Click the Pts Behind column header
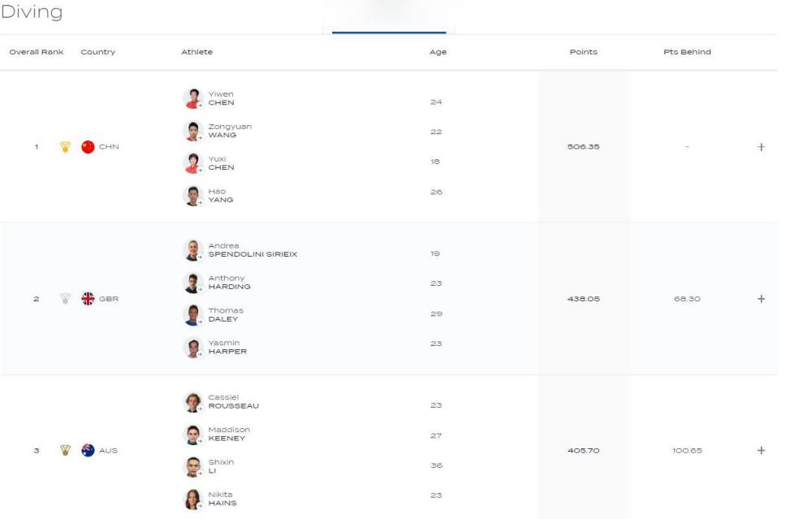This screenshot has width=812, height=519. [687, 52]
